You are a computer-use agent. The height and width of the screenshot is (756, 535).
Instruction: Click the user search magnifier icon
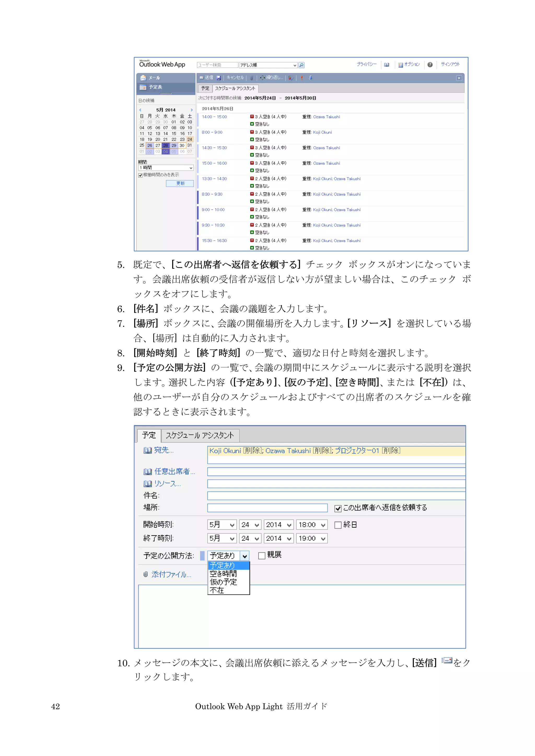[x=301, y=65]
